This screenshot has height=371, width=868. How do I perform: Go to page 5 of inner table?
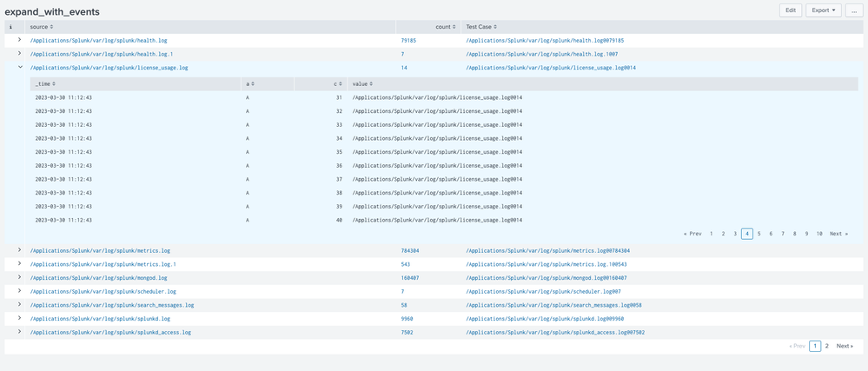[x=759, y=234]
